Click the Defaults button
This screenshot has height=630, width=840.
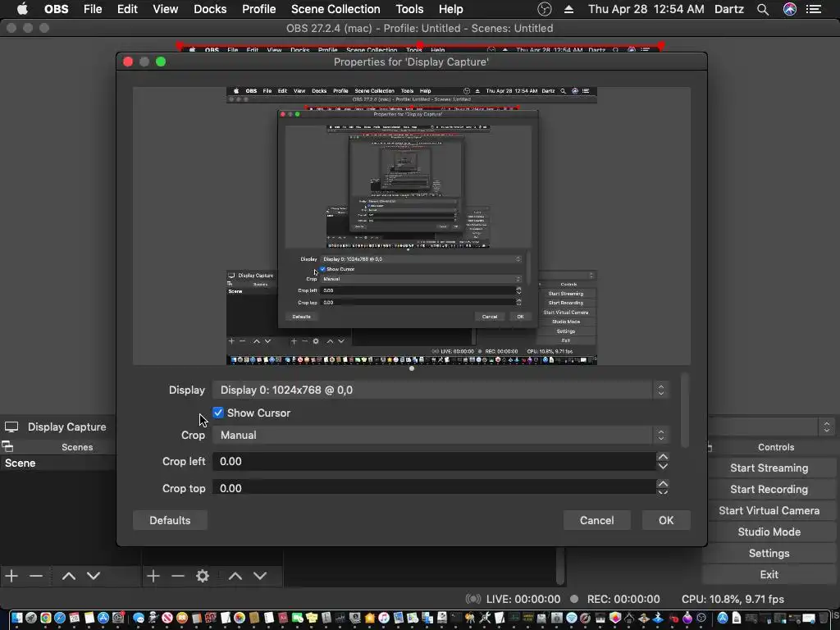[x=170, y=520]
